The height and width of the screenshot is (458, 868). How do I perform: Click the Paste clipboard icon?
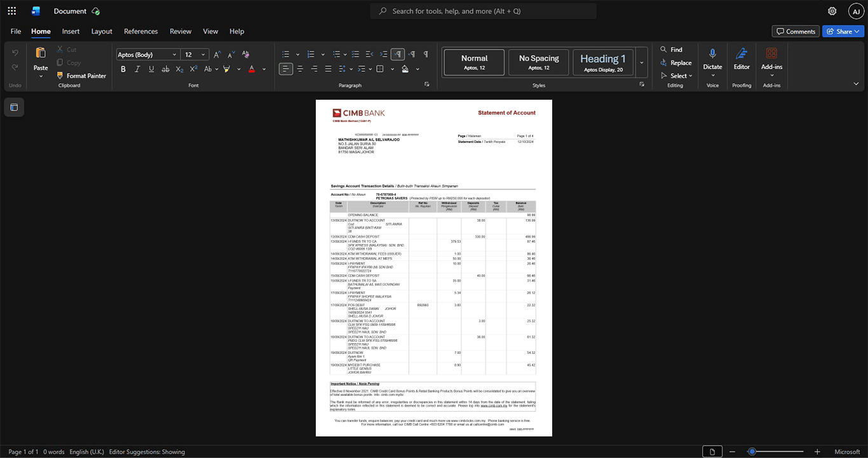(x=41, y=53)
